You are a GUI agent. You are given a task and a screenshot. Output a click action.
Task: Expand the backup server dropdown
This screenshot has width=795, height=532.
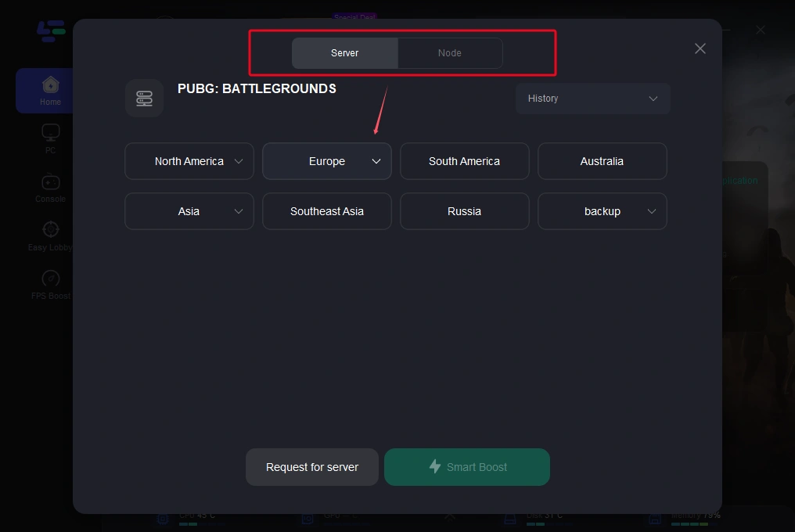click(x=651, y=211)
